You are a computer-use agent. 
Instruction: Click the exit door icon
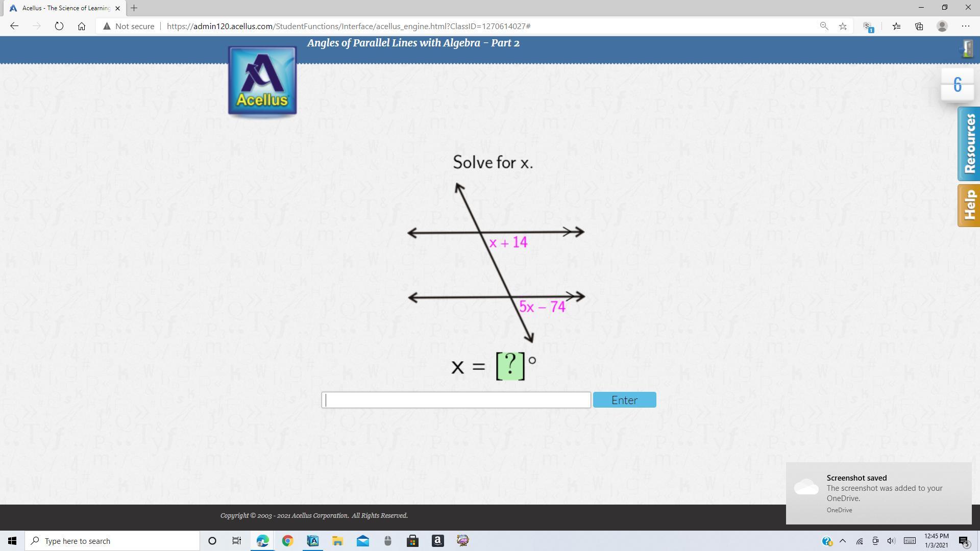[967, 49]
